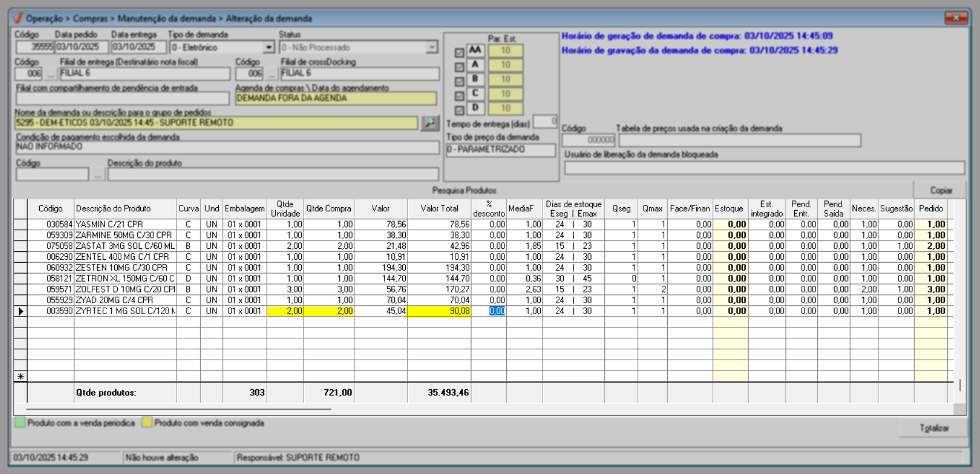Click the Pedido column header
Viewport: 980px width, 474px height.
930,208
